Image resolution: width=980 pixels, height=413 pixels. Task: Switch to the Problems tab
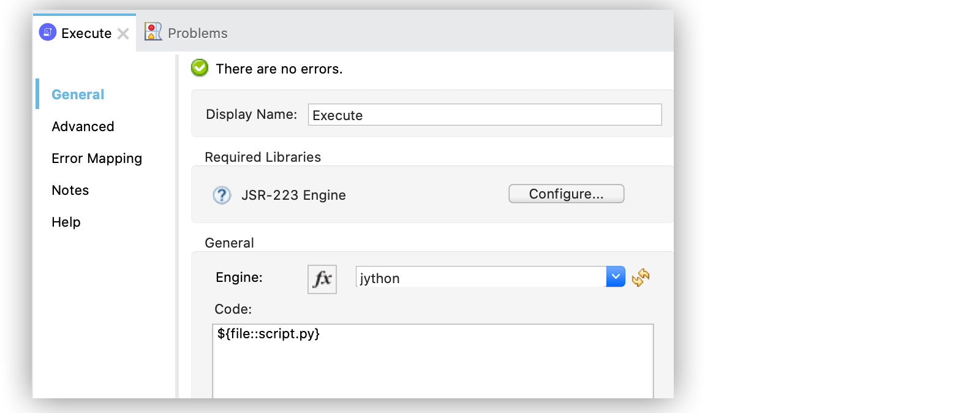pos(197,33)
